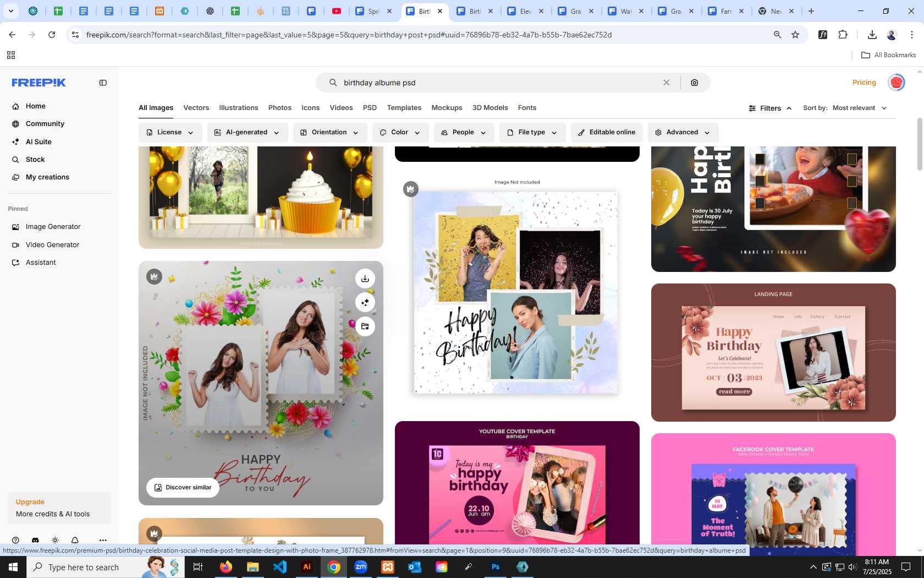Select the All Images tab
924x578 pixels.
[156, 108]
